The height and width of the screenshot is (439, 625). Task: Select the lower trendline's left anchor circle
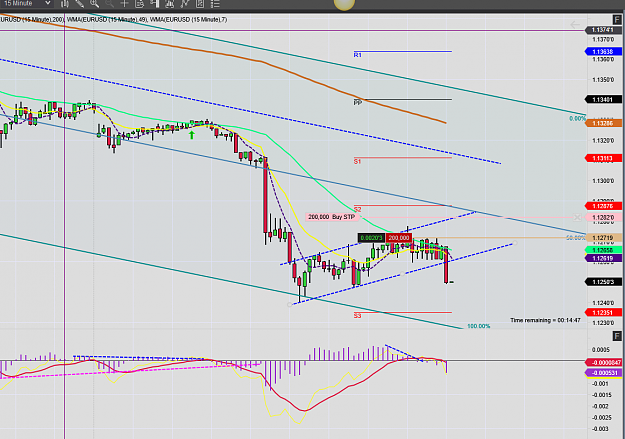(x=289, y=305)
